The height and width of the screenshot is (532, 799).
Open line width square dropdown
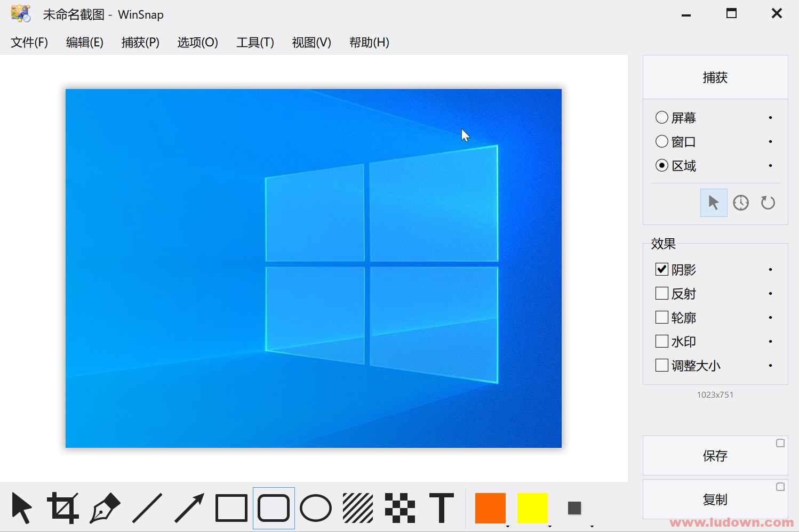click(x=574, y=508)
